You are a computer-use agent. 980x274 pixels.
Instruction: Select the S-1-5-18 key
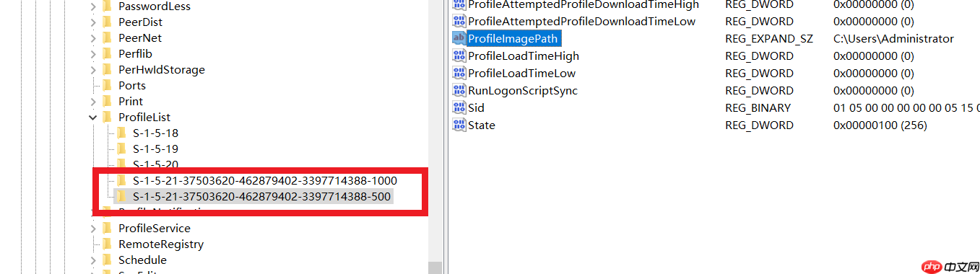point(155,133)
